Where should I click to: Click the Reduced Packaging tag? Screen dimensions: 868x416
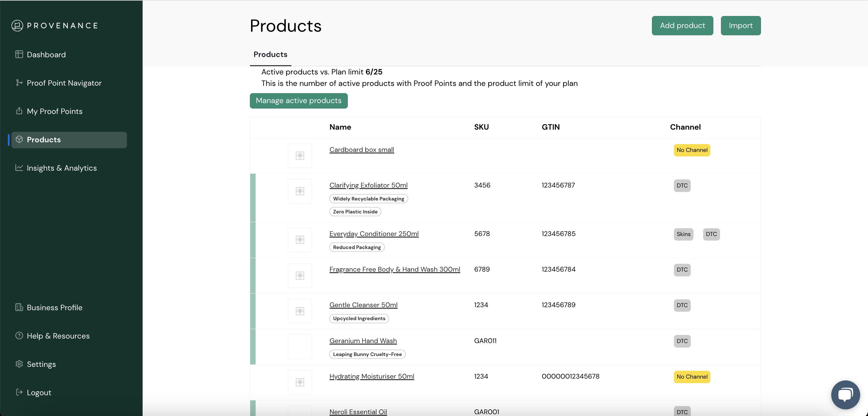pyautogui.click(x=357, y=247)
